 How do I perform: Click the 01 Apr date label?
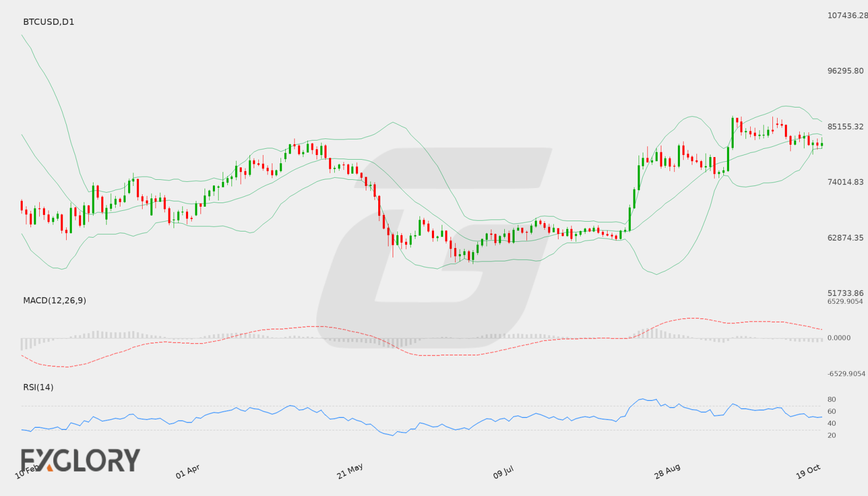[188, 471]
